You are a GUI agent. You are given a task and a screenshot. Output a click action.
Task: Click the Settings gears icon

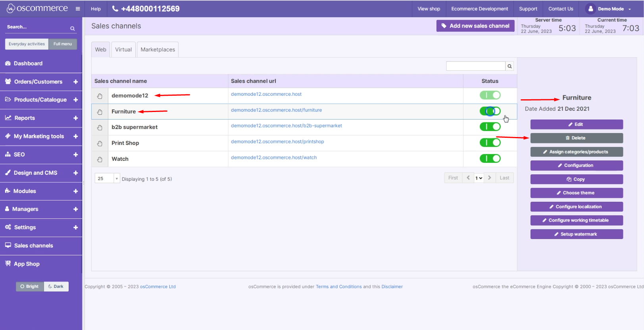[x=8, y=227]
